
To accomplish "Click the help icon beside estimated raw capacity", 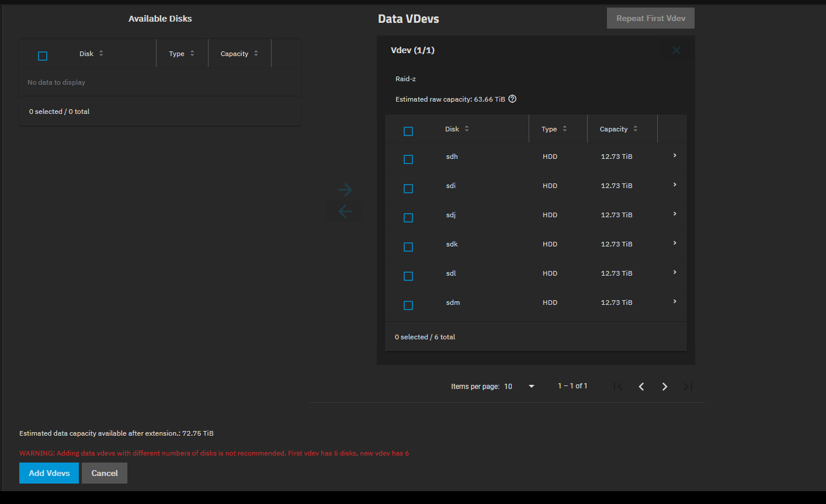I will pos(512,99).
